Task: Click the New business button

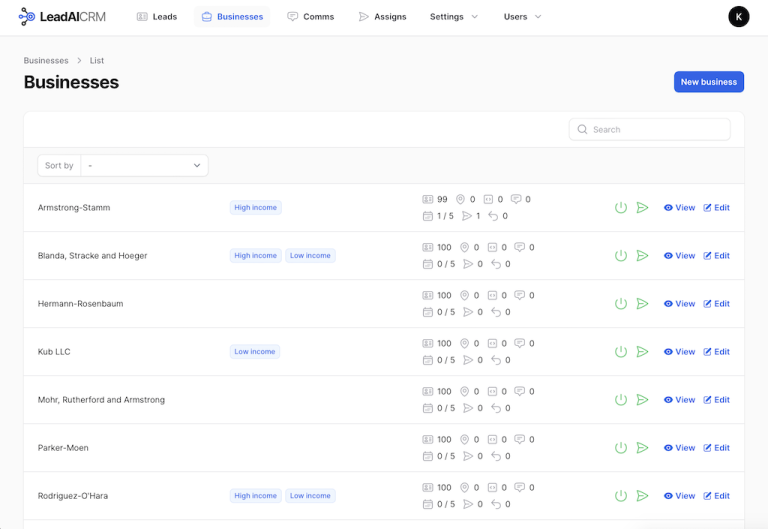Action: pyautogui.click(x=708, y=82)
